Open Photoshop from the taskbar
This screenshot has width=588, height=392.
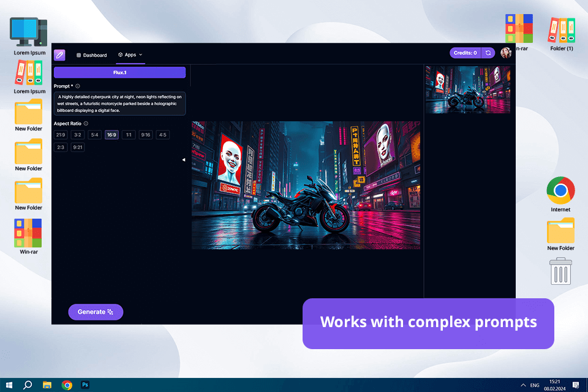click(85, 385)
